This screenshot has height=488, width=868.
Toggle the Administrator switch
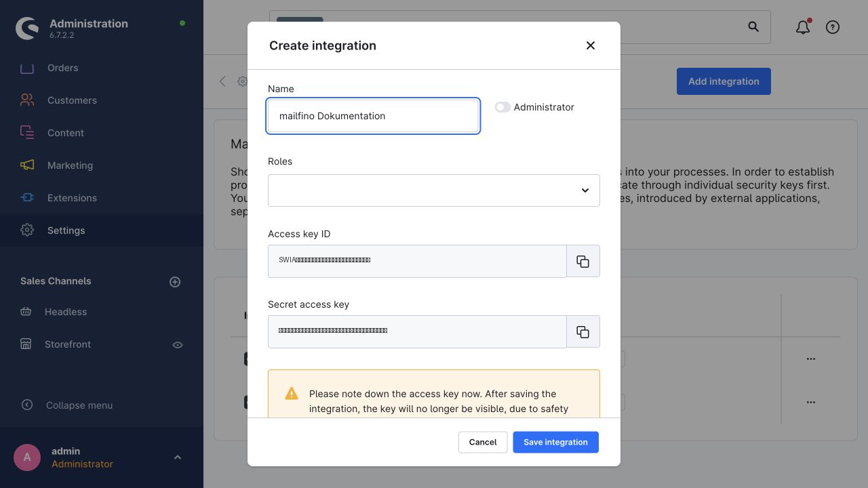pos(502,107)
